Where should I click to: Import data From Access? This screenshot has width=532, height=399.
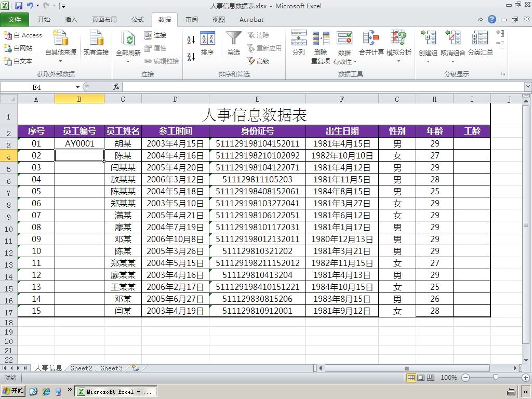[x=22, y=35]
